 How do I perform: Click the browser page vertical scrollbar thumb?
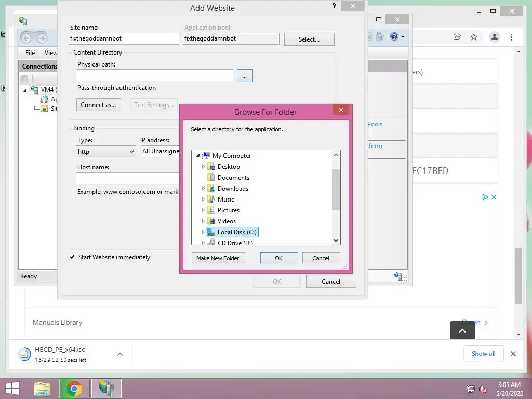coord(518,276)
